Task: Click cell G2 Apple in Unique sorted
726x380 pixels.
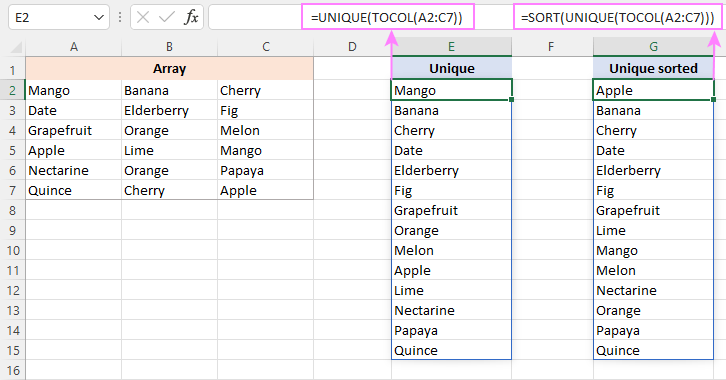Action: (x=653, y=90)
